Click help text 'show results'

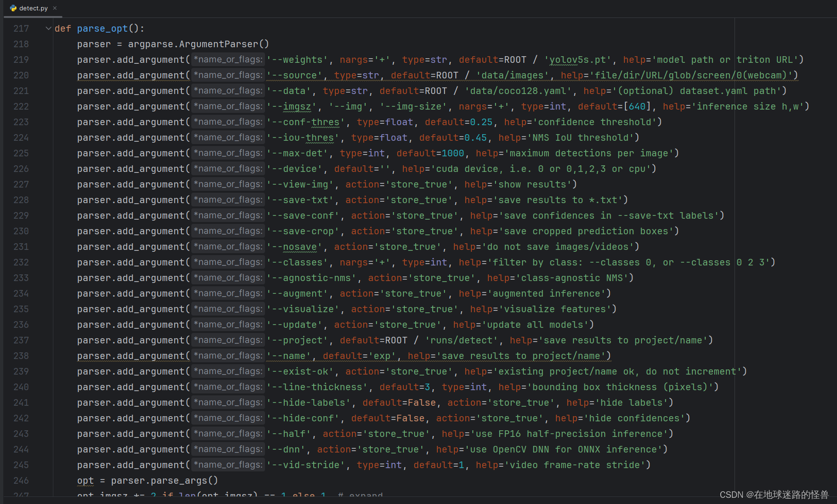(x=532, y=184)
